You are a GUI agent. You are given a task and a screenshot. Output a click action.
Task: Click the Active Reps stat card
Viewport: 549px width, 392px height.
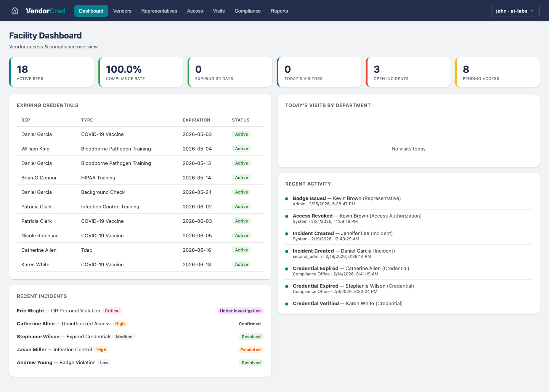tap(51, 72)
